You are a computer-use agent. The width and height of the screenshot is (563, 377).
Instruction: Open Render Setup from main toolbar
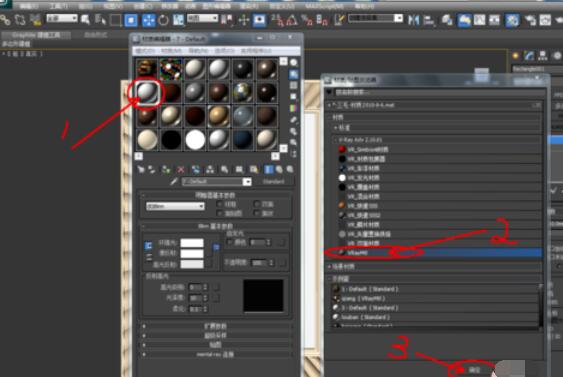[x=531, y=20]
